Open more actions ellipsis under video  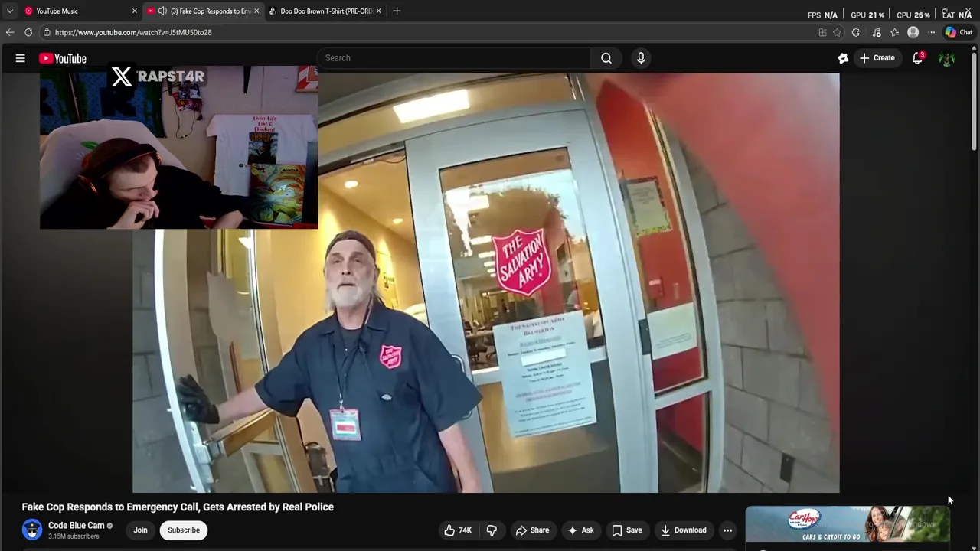click(x=727, y=530)
